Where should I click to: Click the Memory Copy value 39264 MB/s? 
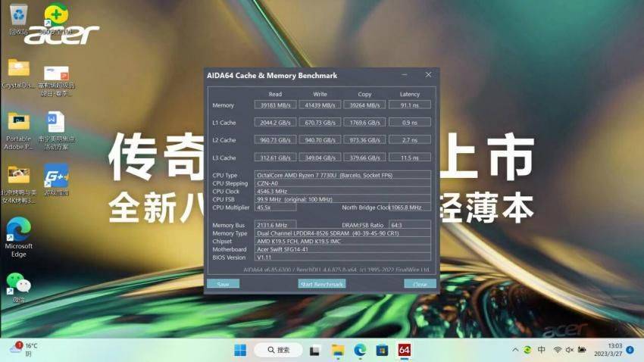pos(364,105)
